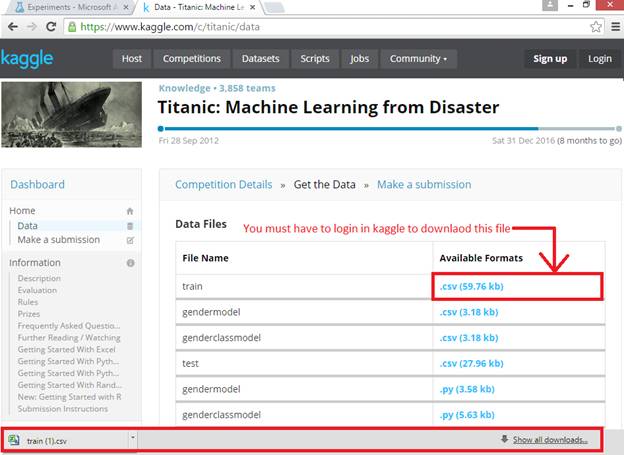Click the Chrome profile avatar icon
Screen dimensions: 624x455
(x=550, y=5)
